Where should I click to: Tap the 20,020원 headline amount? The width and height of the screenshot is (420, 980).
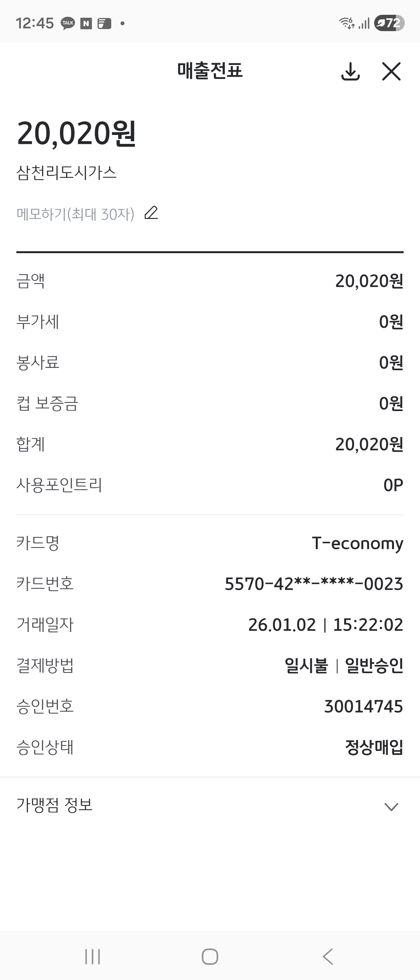(x=77, y=133)
